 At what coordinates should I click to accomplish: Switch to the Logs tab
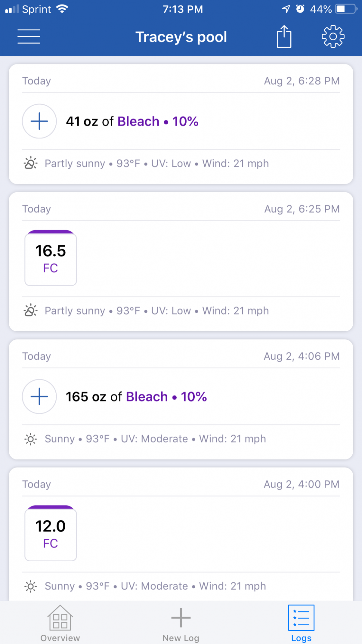[301, 624]
